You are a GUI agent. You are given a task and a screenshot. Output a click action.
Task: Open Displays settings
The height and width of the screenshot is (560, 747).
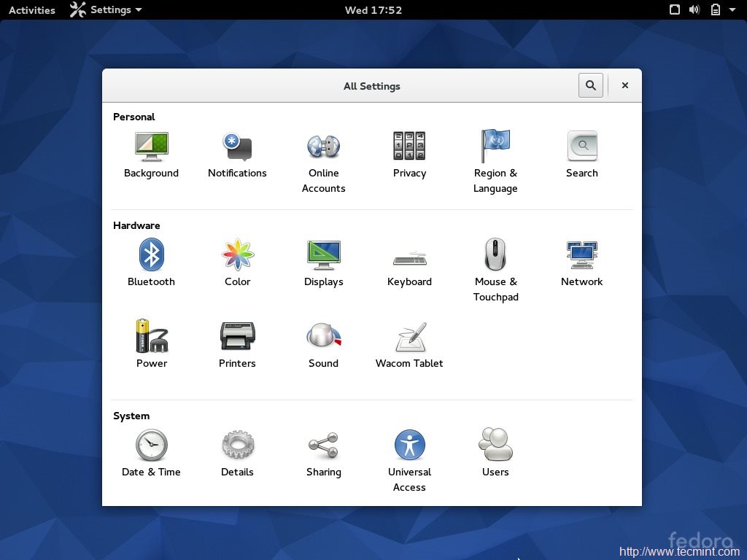tap(323, 254)
